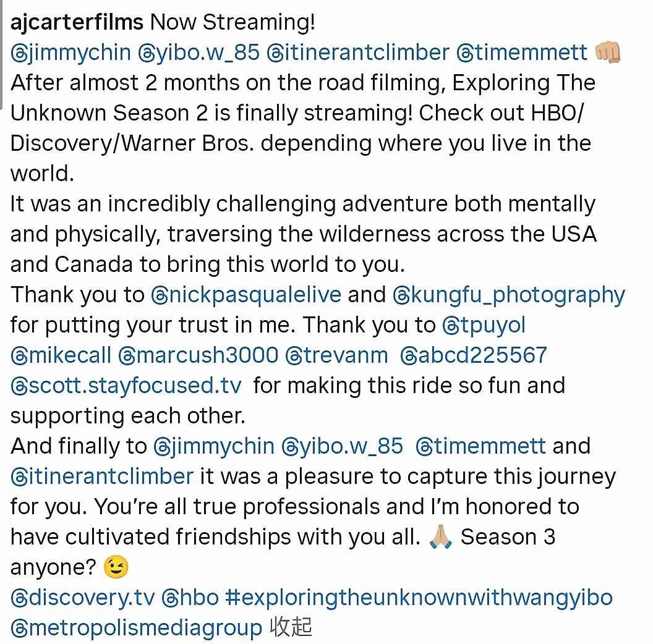Click @itinerantclimber before "it was a pleasure"
The image size is (653, 644).
coord(102,477)
